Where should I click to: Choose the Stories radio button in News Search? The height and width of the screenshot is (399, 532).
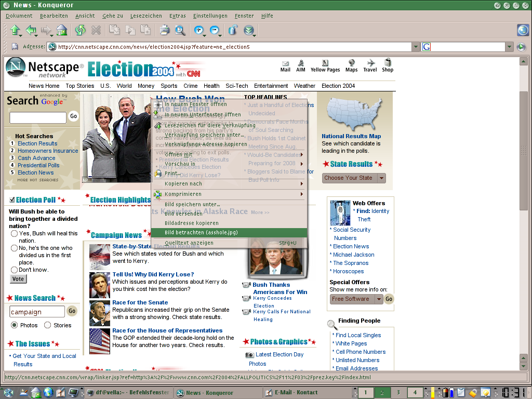[48, 325]
